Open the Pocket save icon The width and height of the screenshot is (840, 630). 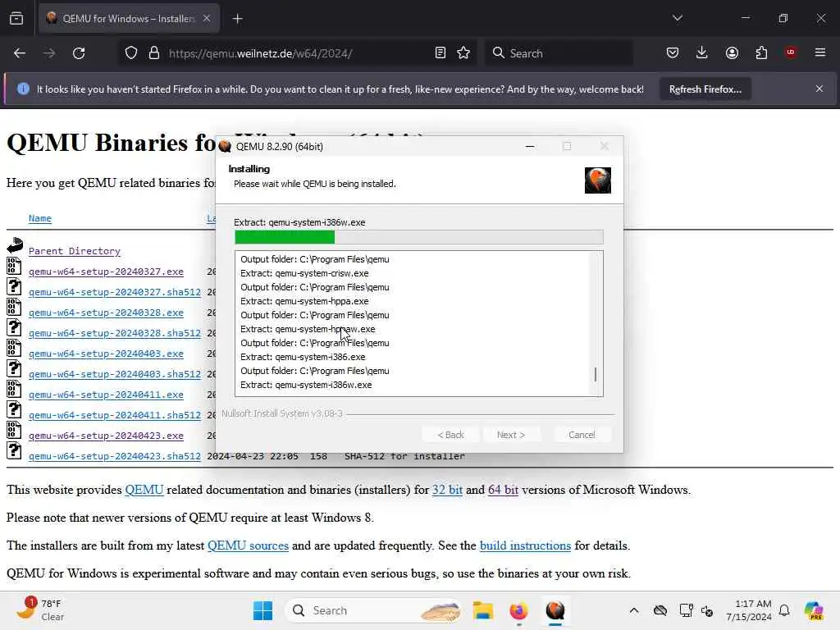(673, 53)
